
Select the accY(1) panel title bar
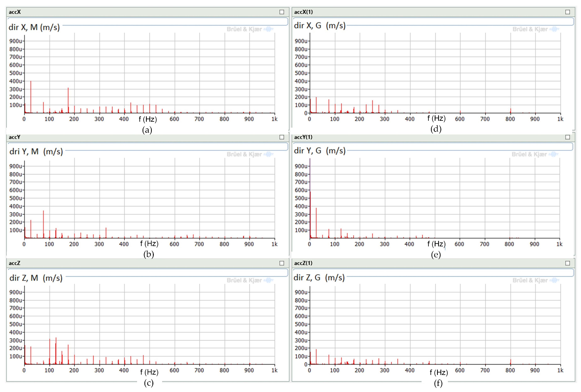pyautogui.click(x=425, y=137)
